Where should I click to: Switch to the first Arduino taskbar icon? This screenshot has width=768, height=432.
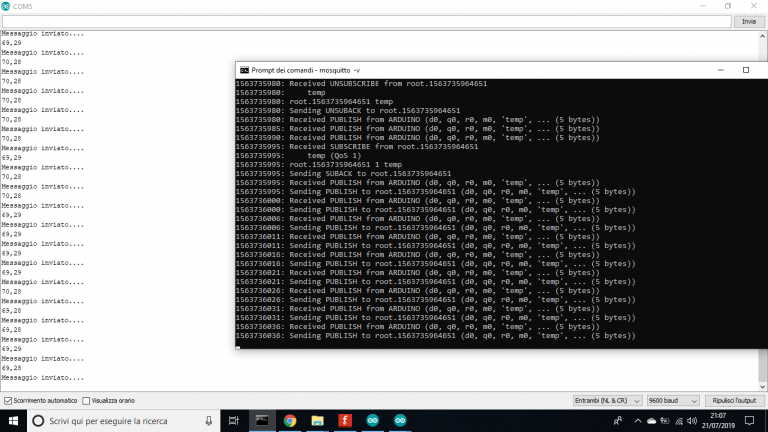point(372,421)
